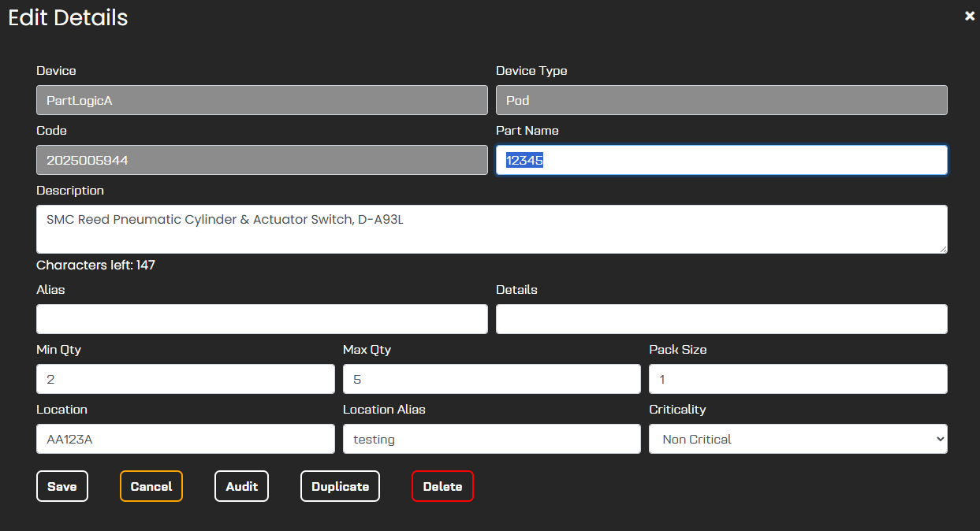Screen dimensions: 980x531
Task: Focus the Part Name field
Action: (x=721, y=160)
